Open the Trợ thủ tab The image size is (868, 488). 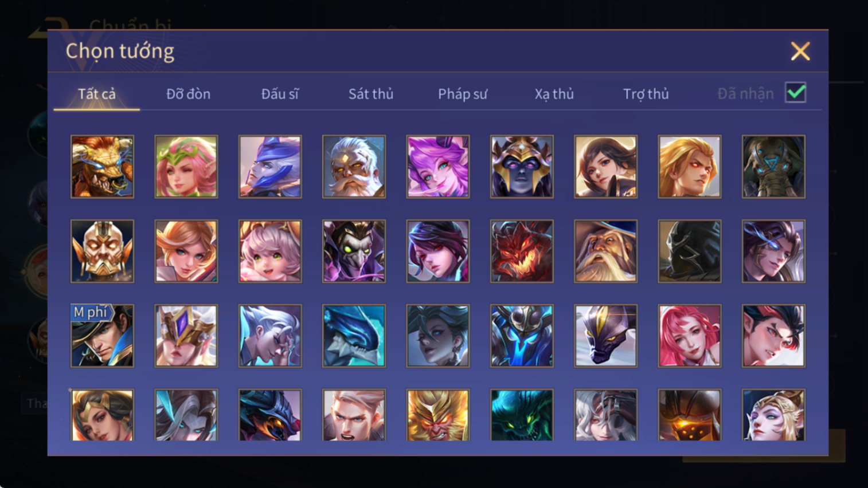[x=646, y=94]
